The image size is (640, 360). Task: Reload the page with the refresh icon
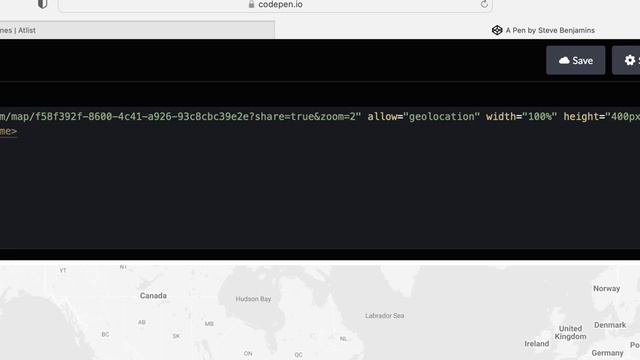pos(484,4)
